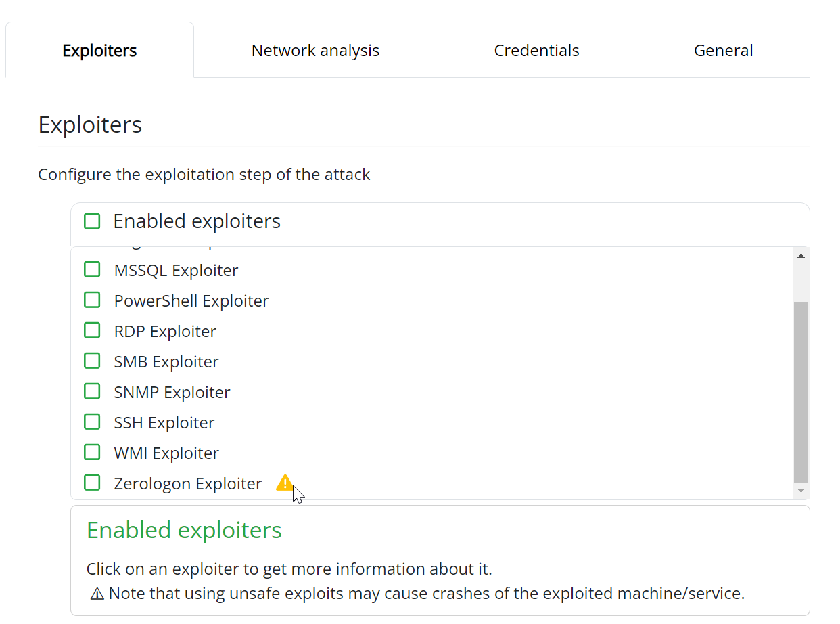The image size is (840, 624).
Task: Check the WMI Exploiter checkbox
Action: click(x=92, y=452)
